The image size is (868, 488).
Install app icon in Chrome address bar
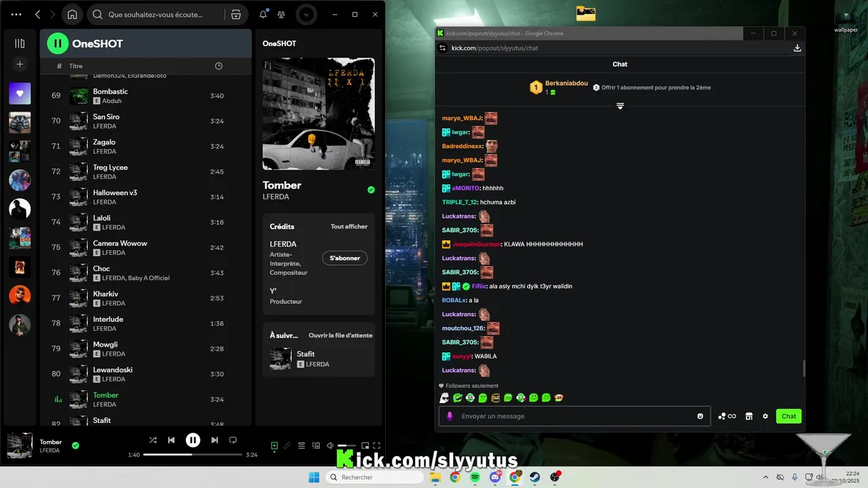797,48
